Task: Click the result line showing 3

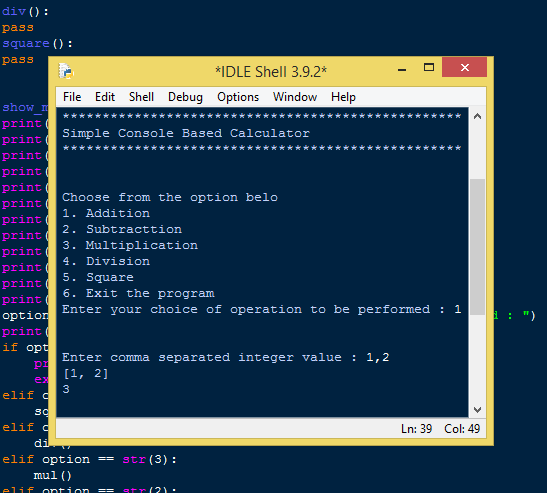Action: 66,389
